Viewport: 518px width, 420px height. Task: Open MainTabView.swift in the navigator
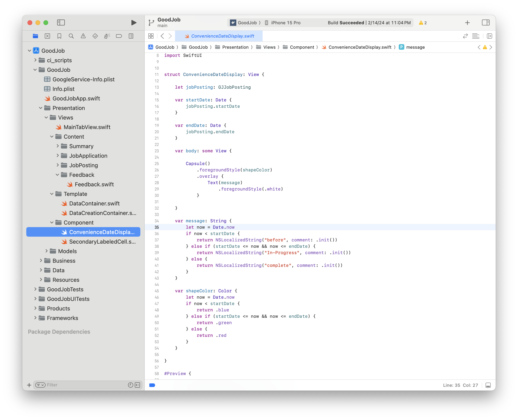pyautogui.click(x=87, y=127)
